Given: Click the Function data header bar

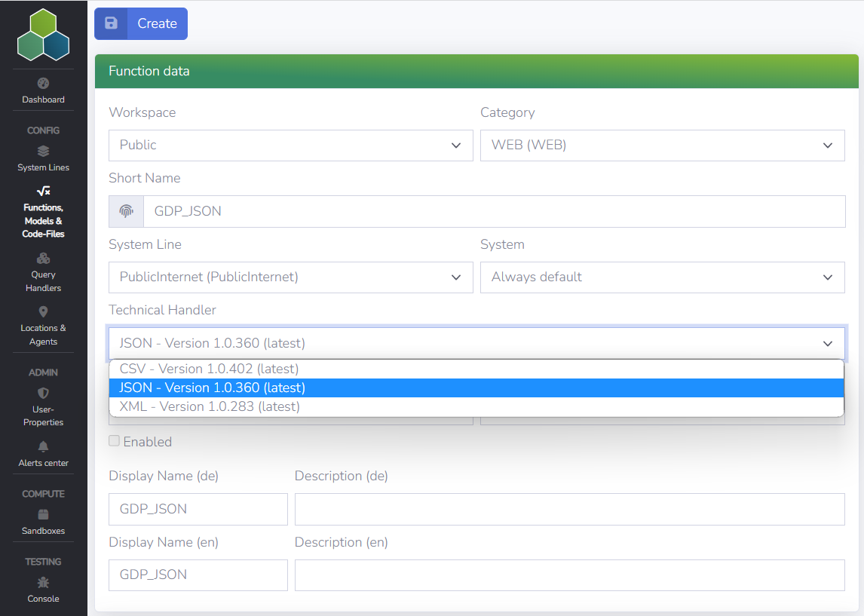Looking at the screenshot, I should [x=476, y=71].
